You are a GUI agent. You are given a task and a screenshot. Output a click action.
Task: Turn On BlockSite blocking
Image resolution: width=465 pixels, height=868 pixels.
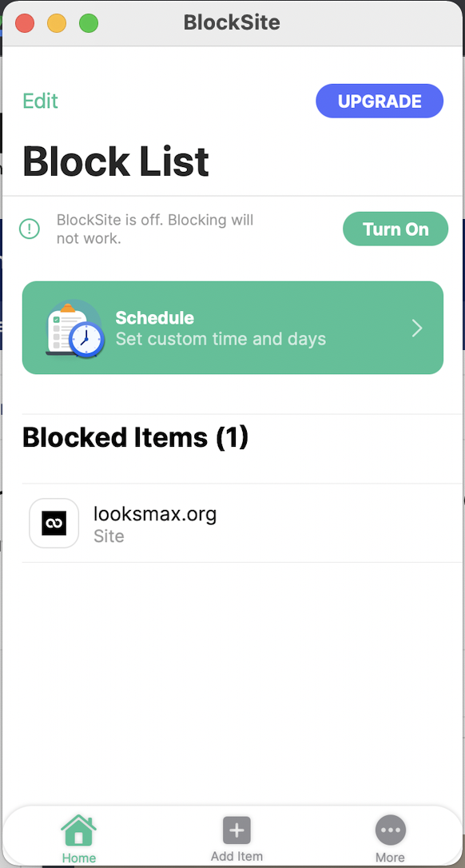click(395, 229)
